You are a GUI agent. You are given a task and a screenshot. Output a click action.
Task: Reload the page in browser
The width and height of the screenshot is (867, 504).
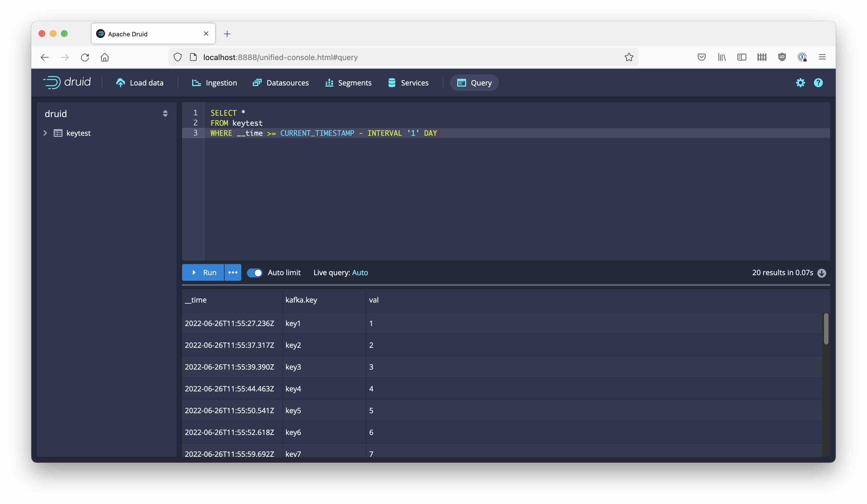[85, 57]
